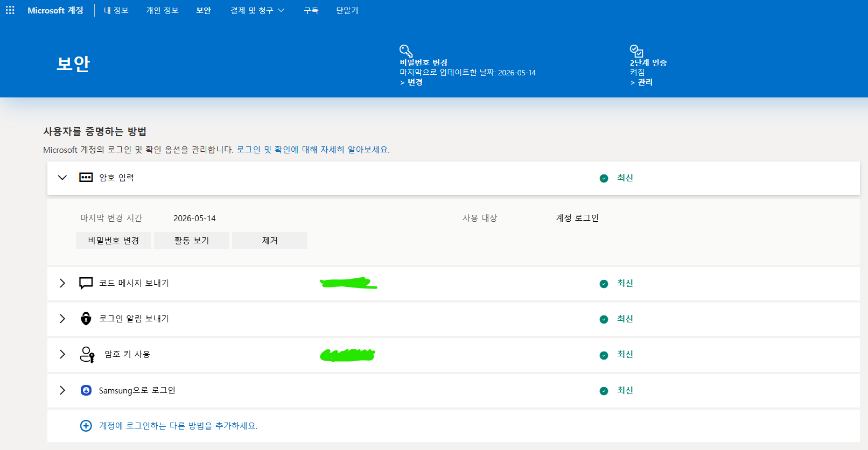Click the 2단계 인증 header title

pos(648,63)
